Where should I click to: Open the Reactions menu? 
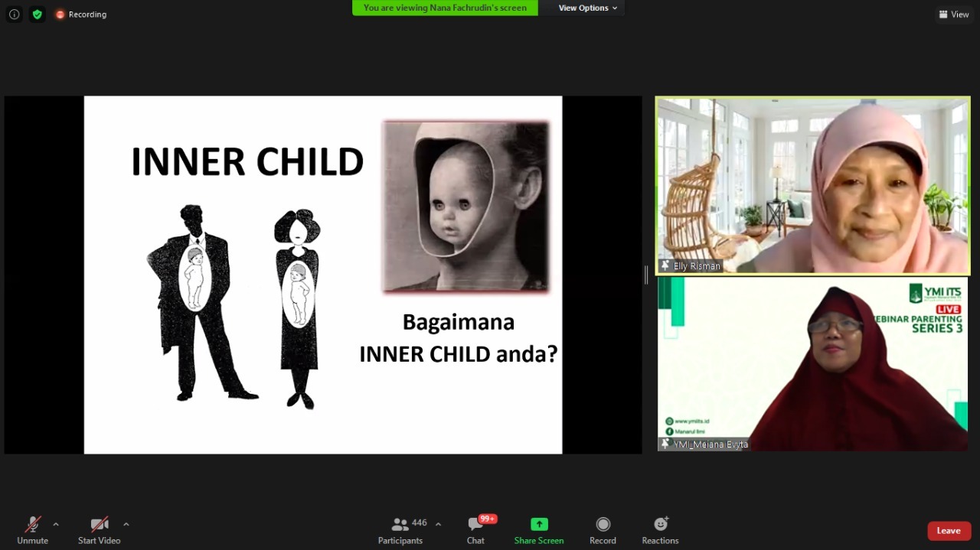point(660,530)
